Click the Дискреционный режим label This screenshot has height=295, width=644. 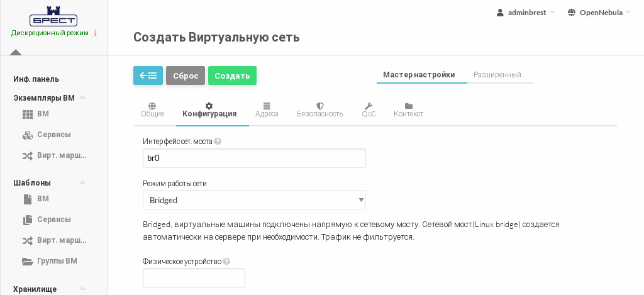pyautogui.click(x=50, y=33)
